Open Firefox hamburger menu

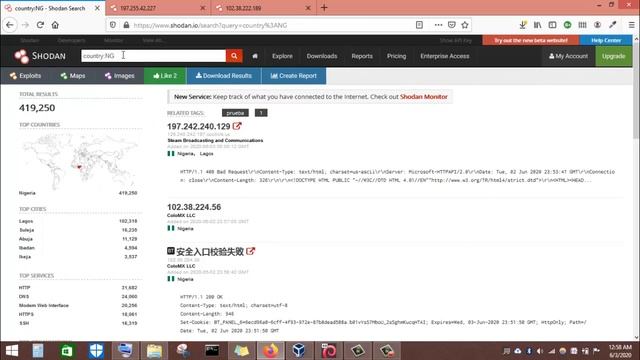[x=631, y=25]
